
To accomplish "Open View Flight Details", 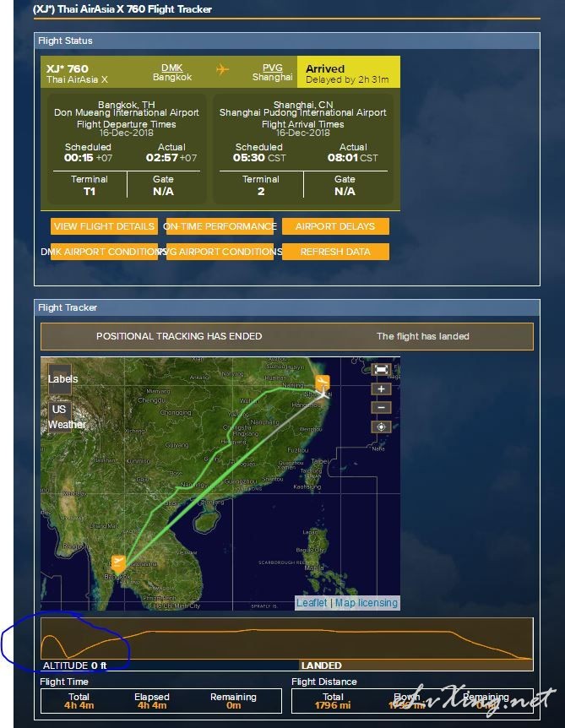I will [104, 226].
